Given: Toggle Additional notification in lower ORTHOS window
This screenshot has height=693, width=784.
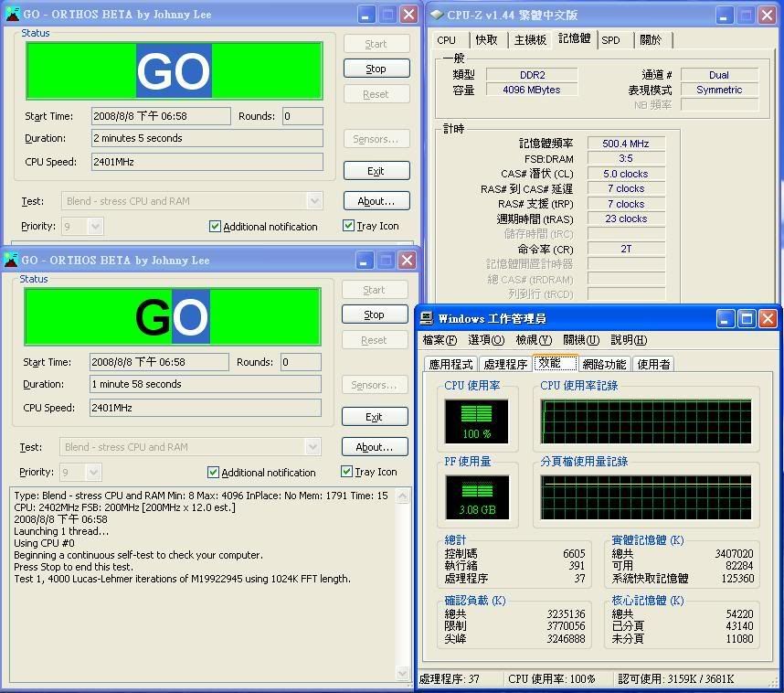Looking at the screenshot, I should click(213, 472).
